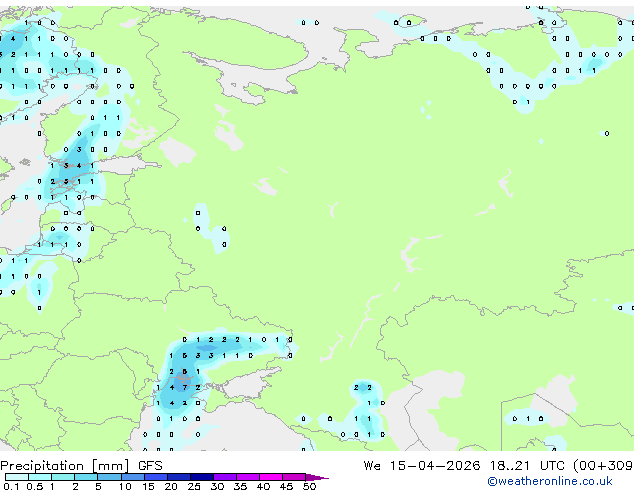634x490 pixels.
Task: Click the 5–10 mm legend color swatch
Action: tap(109, 477)
